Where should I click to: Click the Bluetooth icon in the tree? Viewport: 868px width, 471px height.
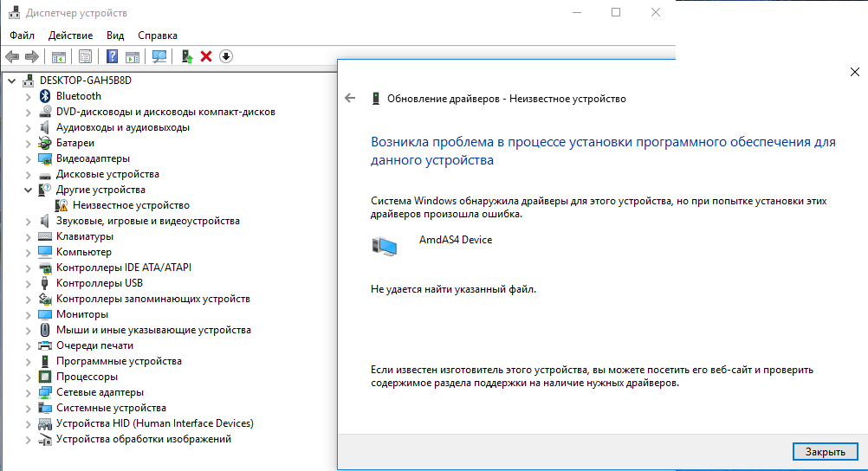45,96
